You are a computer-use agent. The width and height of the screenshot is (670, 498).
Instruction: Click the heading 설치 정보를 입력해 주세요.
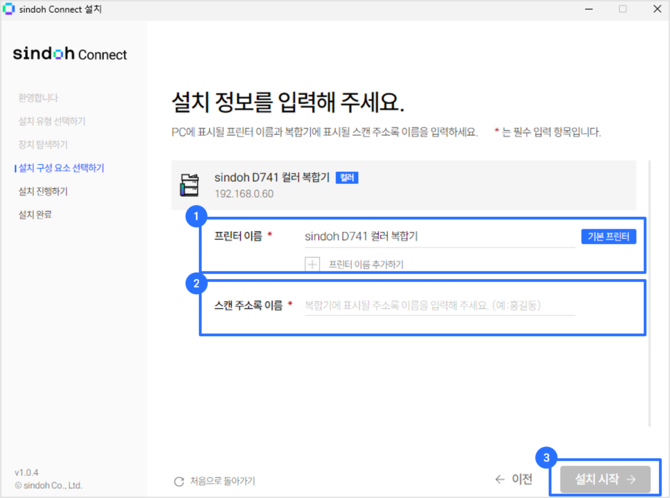pos(288,102)
